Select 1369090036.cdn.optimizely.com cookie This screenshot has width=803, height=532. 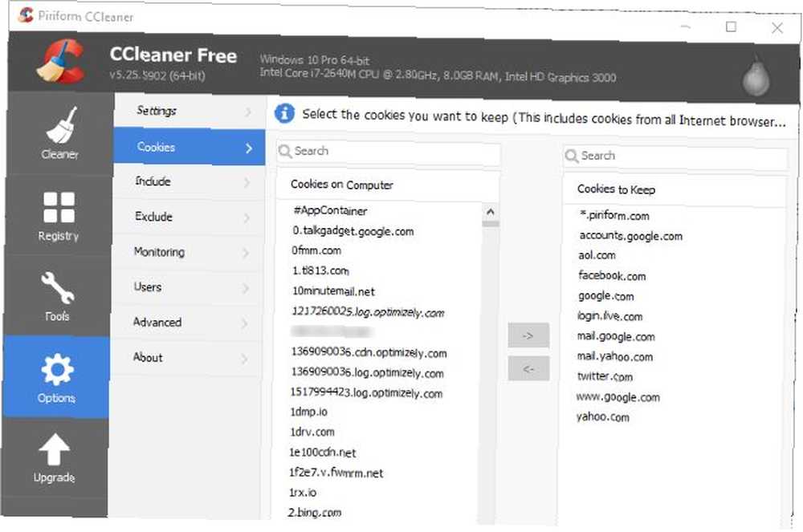pyautogui.click(x=369, y=352)
